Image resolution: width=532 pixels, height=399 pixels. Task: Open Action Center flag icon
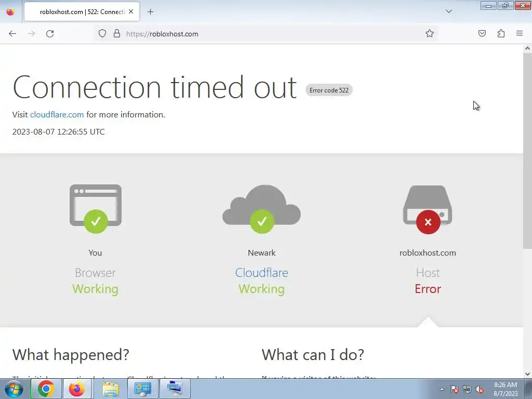pos(455,390)
